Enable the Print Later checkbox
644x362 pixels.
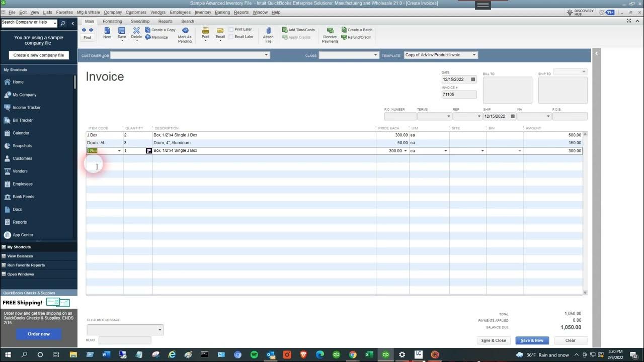pos(231,30)
